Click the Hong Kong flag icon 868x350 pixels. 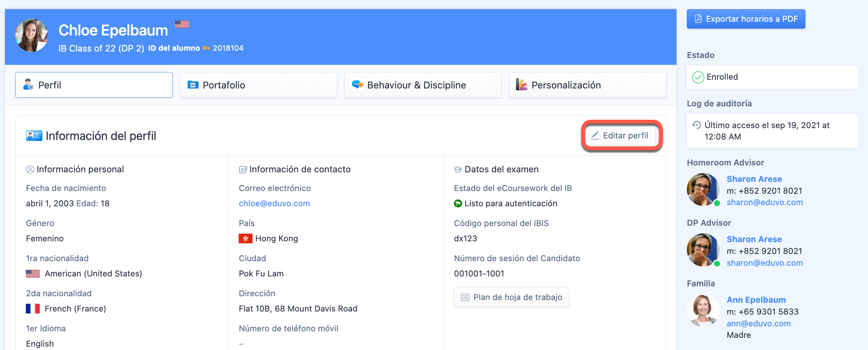[245, 239]
